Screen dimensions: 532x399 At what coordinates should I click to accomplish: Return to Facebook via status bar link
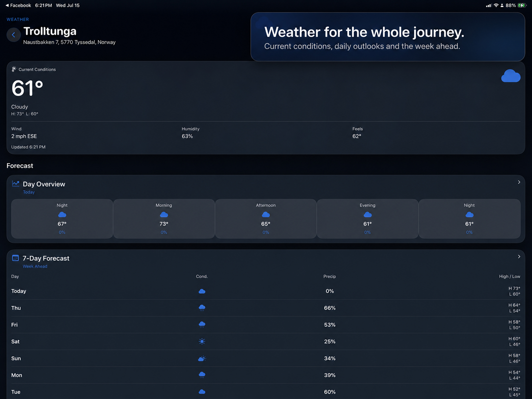[18, 5]
